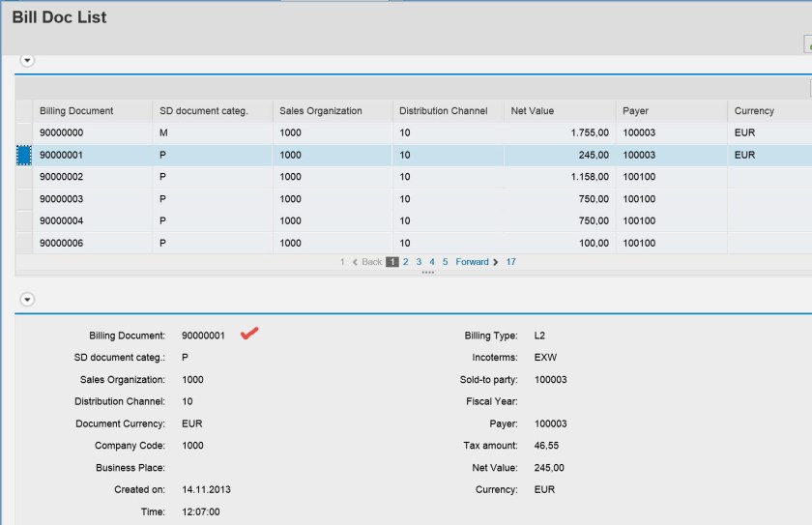Toggle row selector for document 90000006
The height and width of the screenshot is (525, 812).
coord(24,244)
